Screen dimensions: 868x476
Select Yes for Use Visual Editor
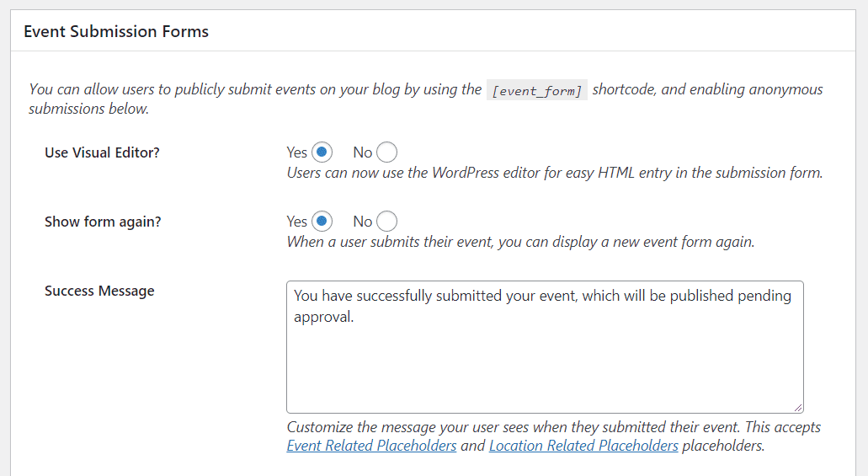click(322, 152)
